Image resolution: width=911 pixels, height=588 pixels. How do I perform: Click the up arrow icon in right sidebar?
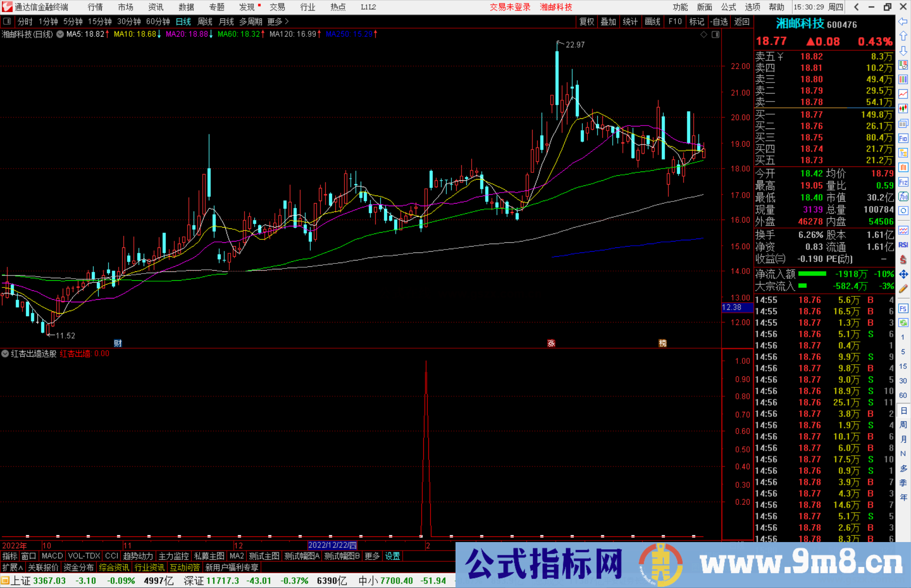click(903, 36)
